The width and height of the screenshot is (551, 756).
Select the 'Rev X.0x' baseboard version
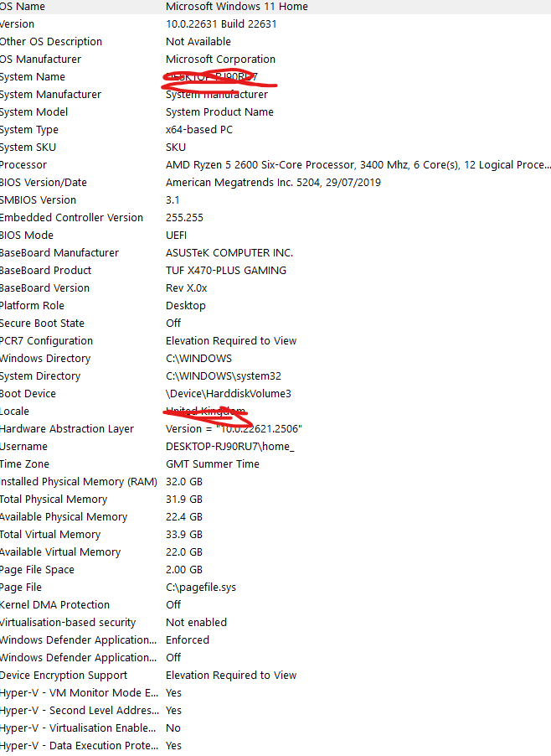click(x=187, y=288)
